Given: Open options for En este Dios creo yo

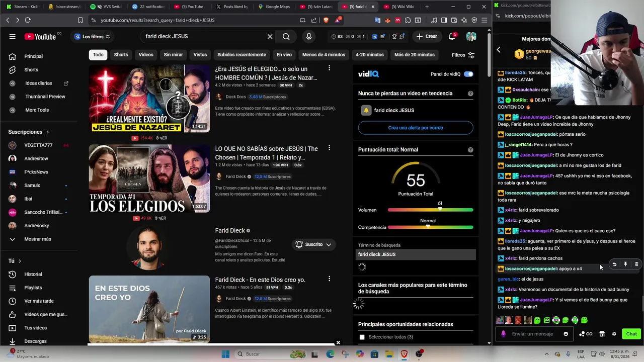Looking at the screenshot, I should (x=329, y=279).
